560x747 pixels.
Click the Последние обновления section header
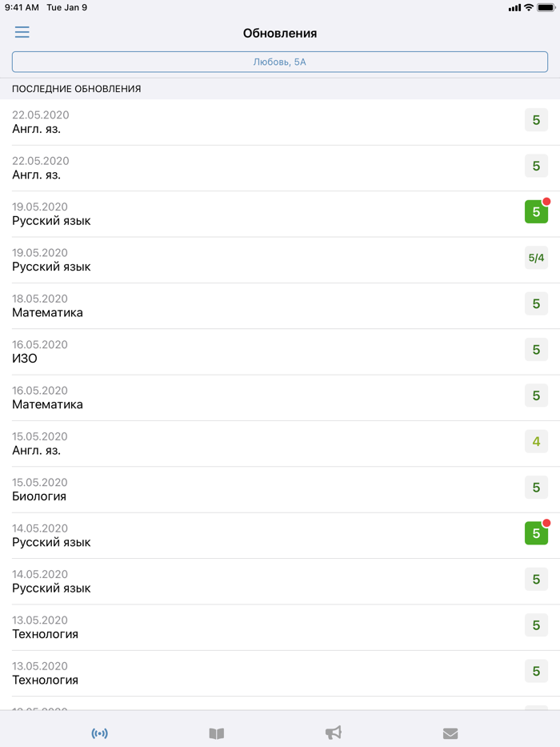[77, 89]
